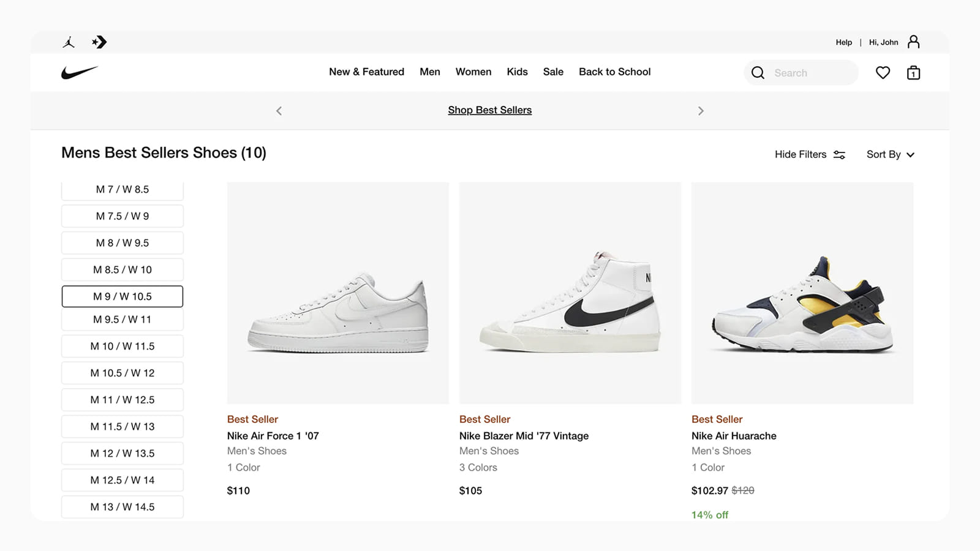Click the Search input field
980x551 pixels.
(x=812, y=73)
